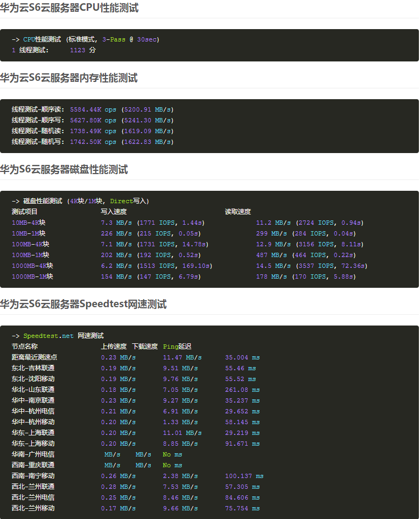Click the 西北-兰州联通 node name

click(x=33, y=487)
